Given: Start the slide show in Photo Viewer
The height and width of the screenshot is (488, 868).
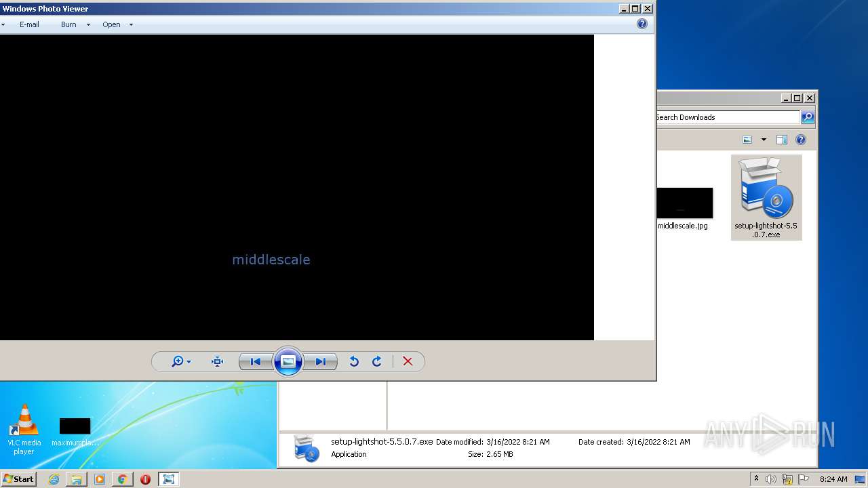Looking at the screenshot, I should tap(288, 362).
